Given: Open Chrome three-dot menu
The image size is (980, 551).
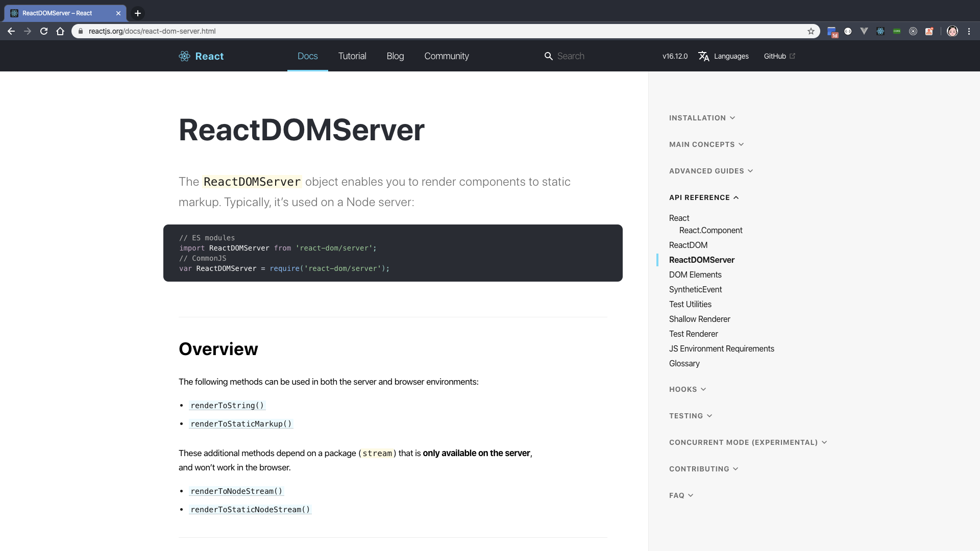Looking at the screenshot, I should click(969, 31).
